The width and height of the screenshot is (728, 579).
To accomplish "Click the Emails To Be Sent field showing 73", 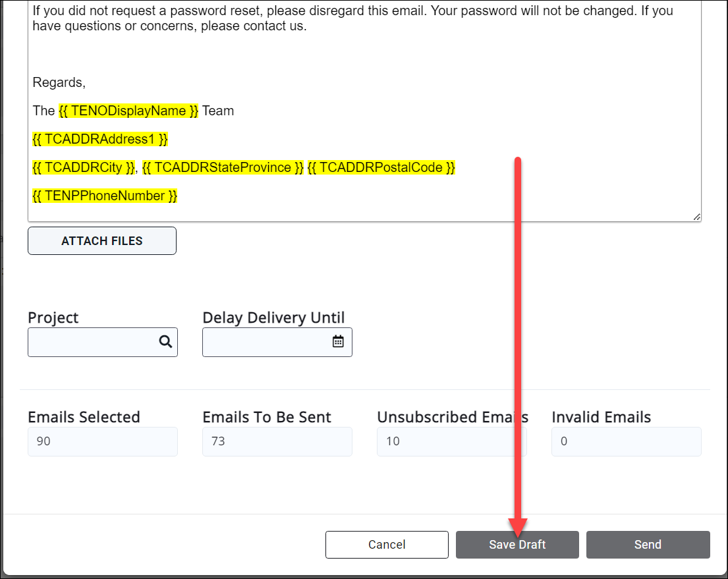I will 277,441.
